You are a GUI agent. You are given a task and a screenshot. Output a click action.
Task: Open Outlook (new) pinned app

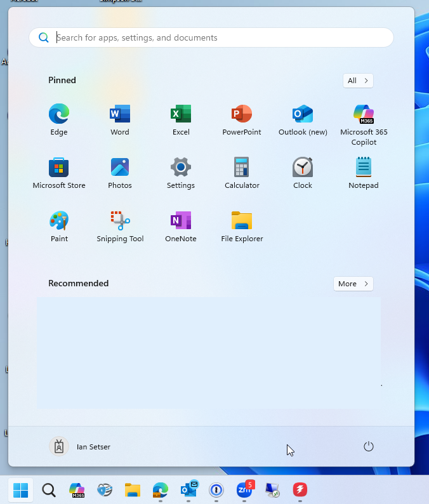(x=303, y=119)
